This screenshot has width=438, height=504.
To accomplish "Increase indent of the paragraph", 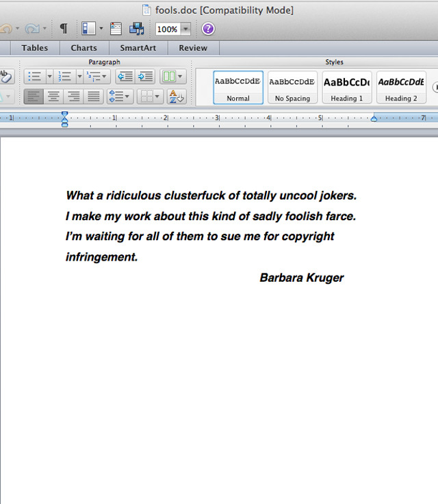I will tap(145, 77).
